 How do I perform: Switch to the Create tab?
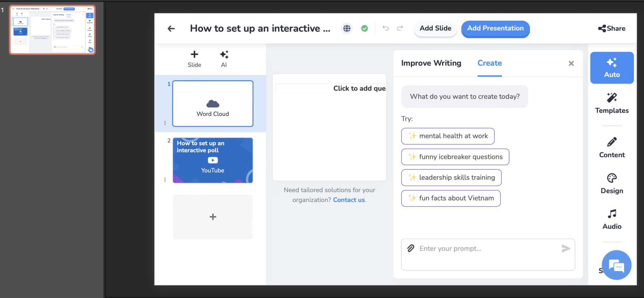tap(489, 63)
